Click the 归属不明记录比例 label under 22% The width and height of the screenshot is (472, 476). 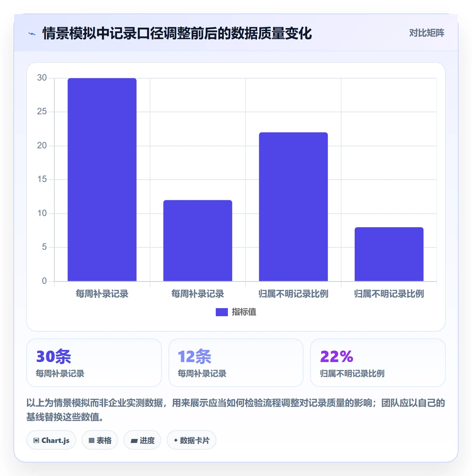[352, 374]
